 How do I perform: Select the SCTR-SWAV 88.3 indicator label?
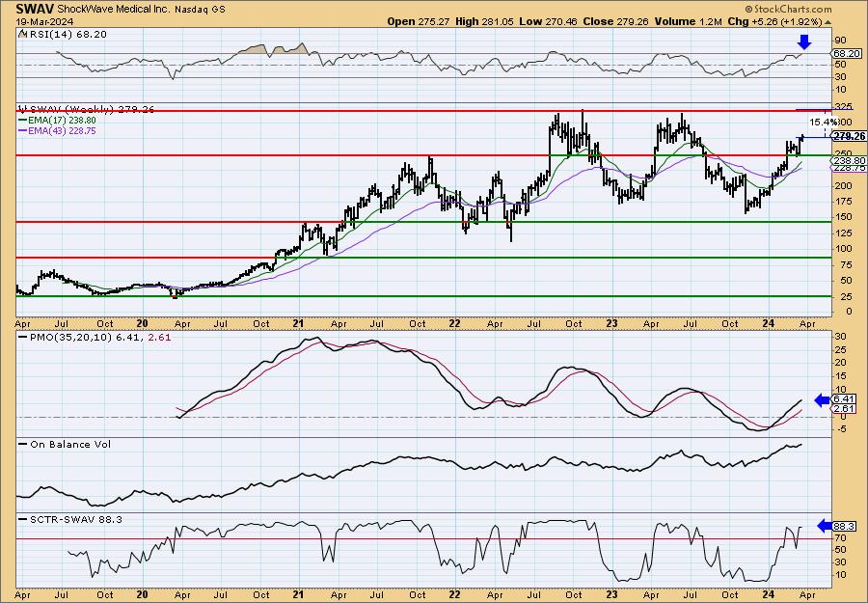click(76, 519)
